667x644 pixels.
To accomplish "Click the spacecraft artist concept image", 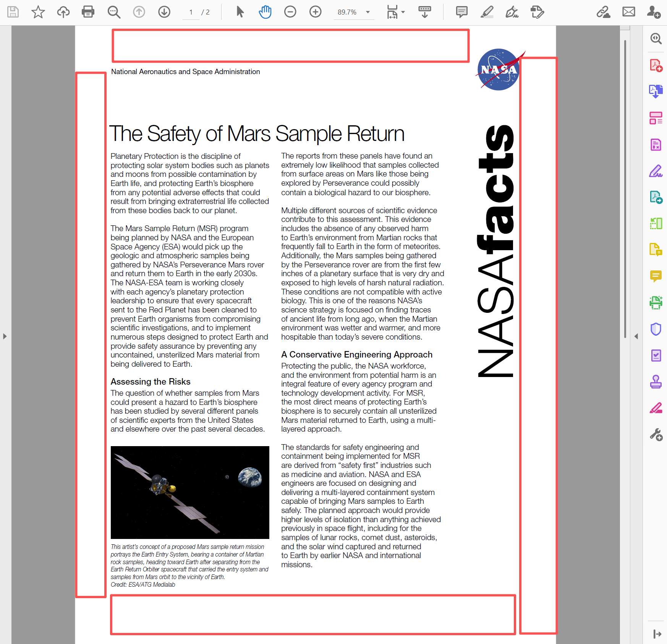I will click(x=190, y=492).
